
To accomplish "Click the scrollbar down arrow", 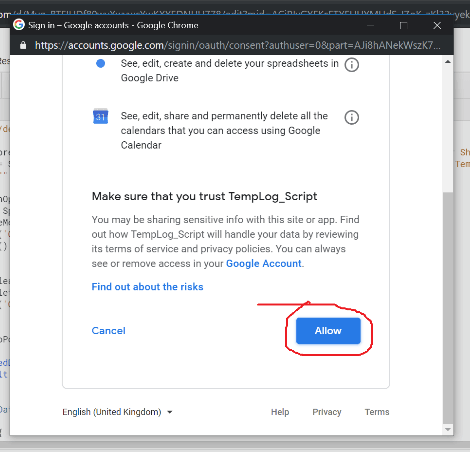I will coord(448,429).
